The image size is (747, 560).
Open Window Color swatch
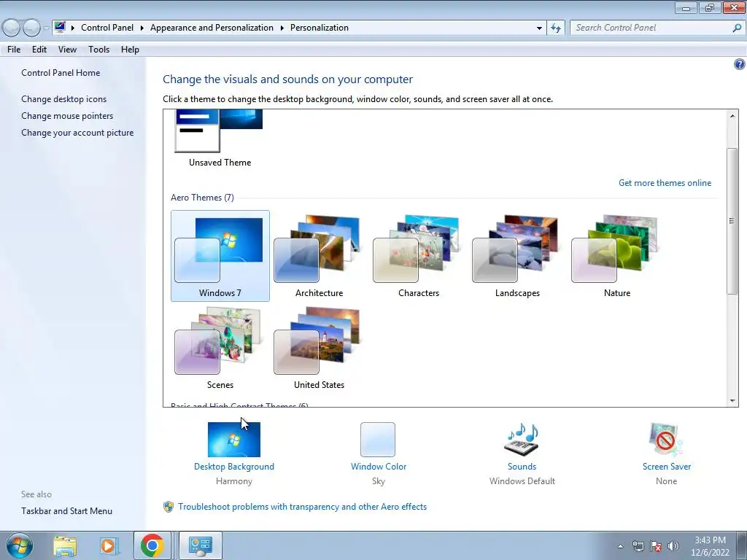coord(378,440)
